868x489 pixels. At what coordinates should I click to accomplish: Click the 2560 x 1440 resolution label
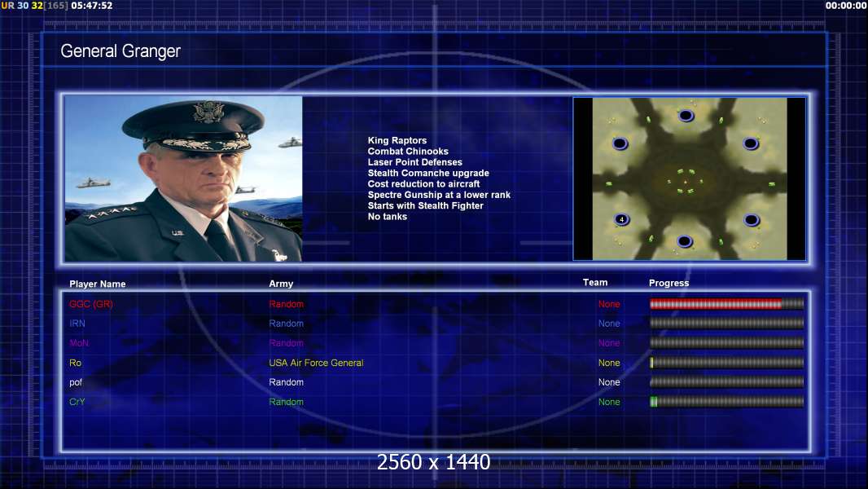433,462
